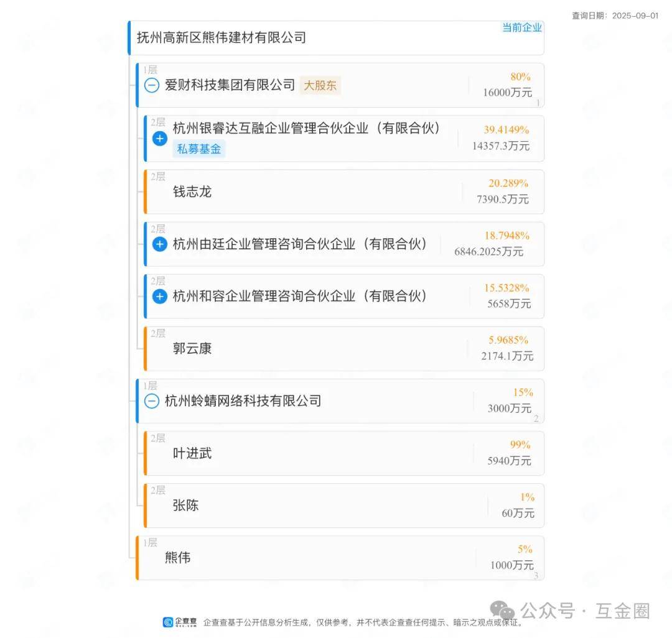Click the 私募基金 tag
Viewport: 672px width, 638px height.
[199, 149]
